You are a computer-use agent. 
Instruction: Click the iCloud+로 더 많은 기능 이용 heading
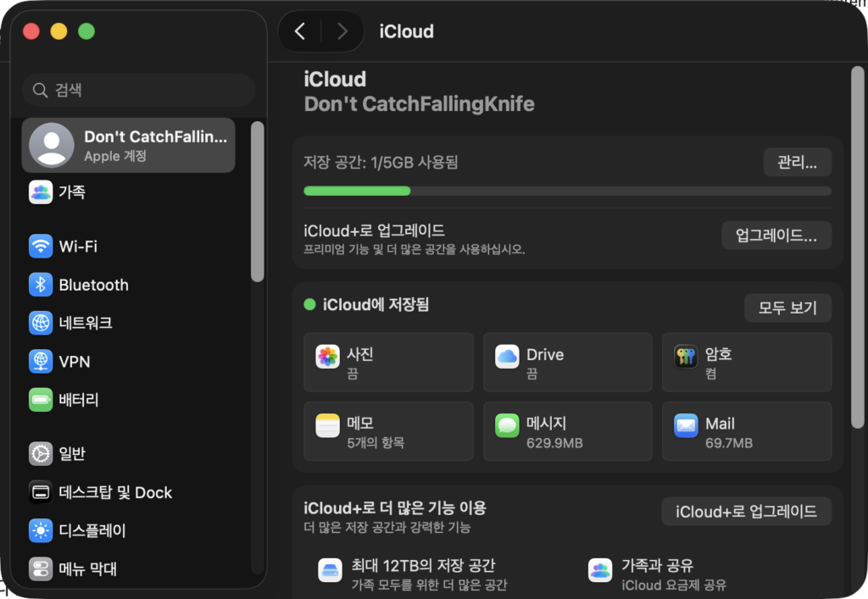[395, 507]
